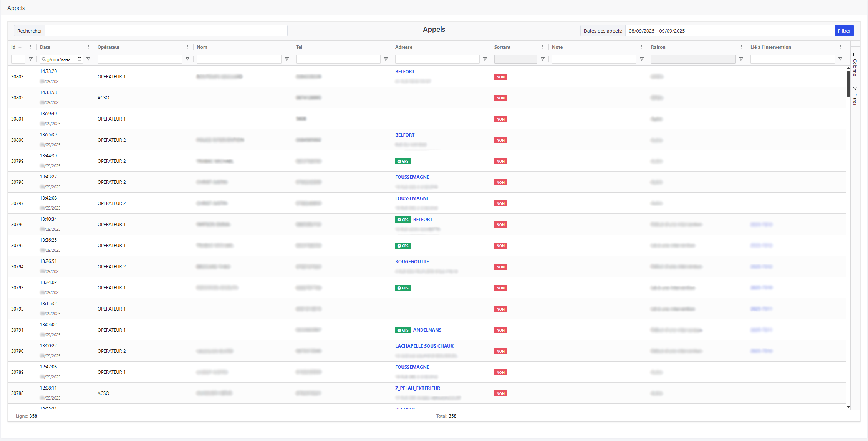Image resolution: width=868 pixels, height=441 pixels.
Task: Open the Opérateur column filter funnel icon
Action: tap(187, 59)
